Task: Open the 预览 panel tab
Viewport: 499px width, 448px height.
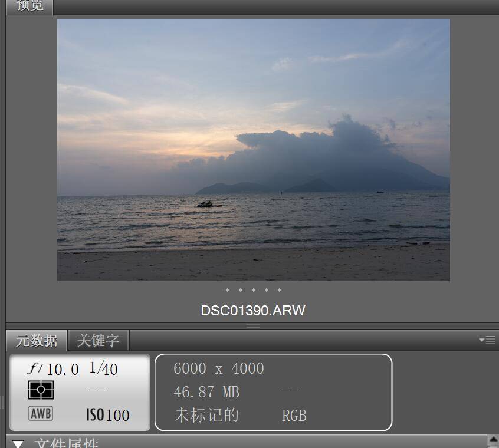Action: (29, 6)
